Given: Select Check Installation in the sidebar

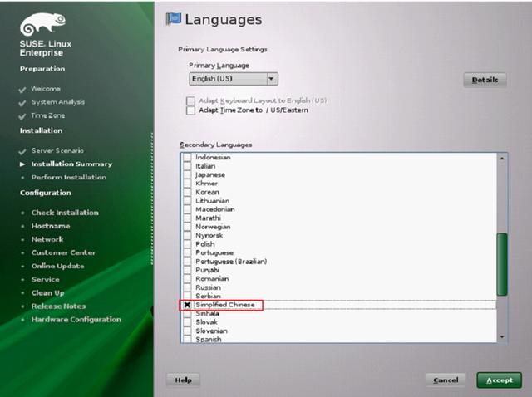Looking at the screenshot, I should [65, 213].
